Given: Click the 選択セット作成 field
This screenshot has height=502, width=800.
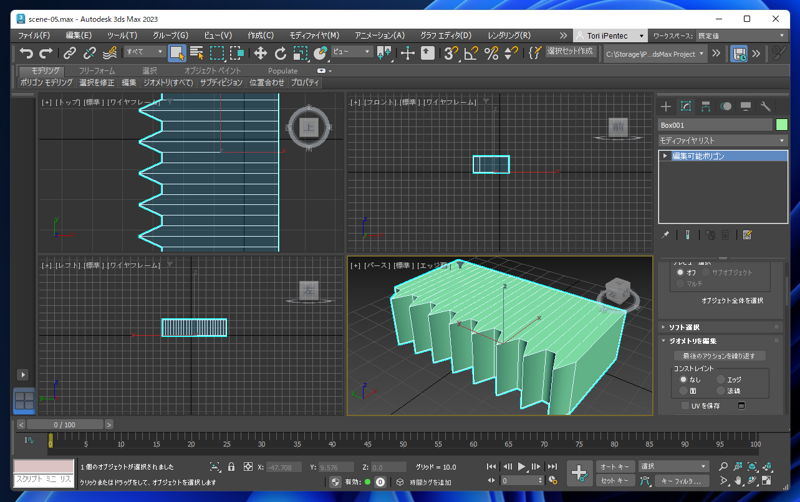Looking at the screenshot, I should click(570, 51).
